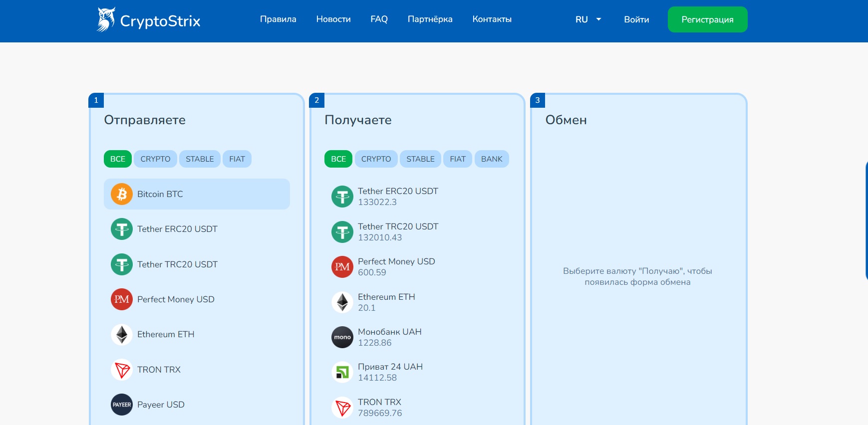The height and width of the screenshot is (425, 868).
Task: Select ВСЕ filter under Отправляете
Action: click(x=118, y=159)
